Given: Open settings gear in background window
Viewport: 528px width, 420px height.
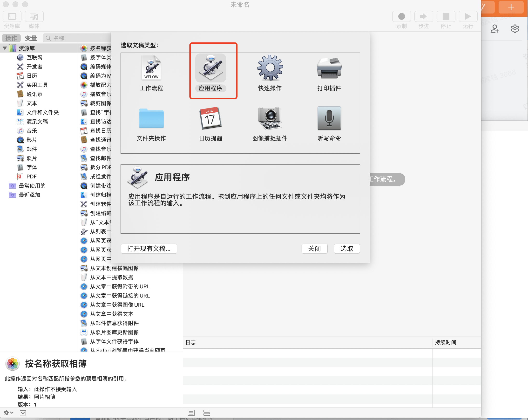Looking at the screenshot, I should 515,29.
